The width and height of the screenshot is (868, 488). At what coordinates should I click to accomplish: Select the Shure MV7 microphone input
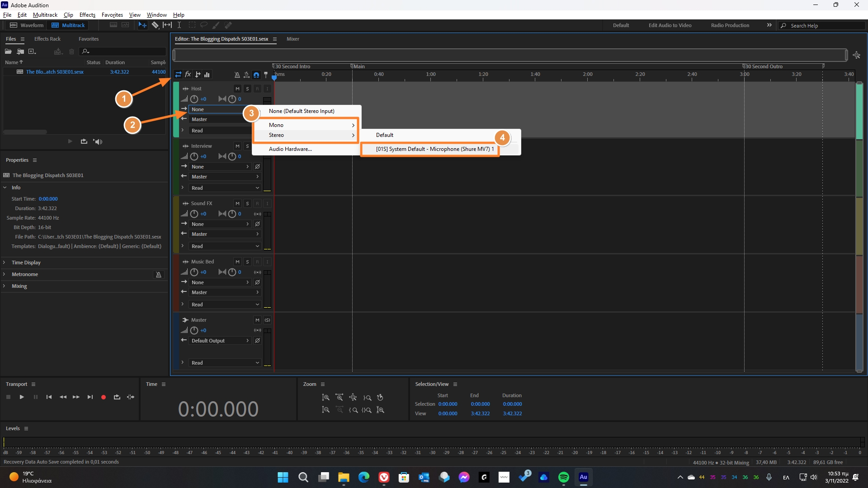click(x=435, y=149)
